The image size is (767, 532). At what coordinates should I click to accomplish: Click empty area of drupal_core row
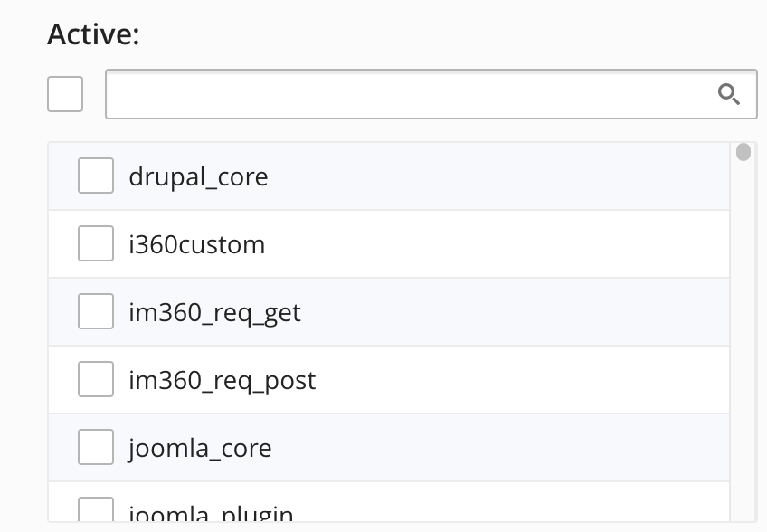tap(499, 176)
